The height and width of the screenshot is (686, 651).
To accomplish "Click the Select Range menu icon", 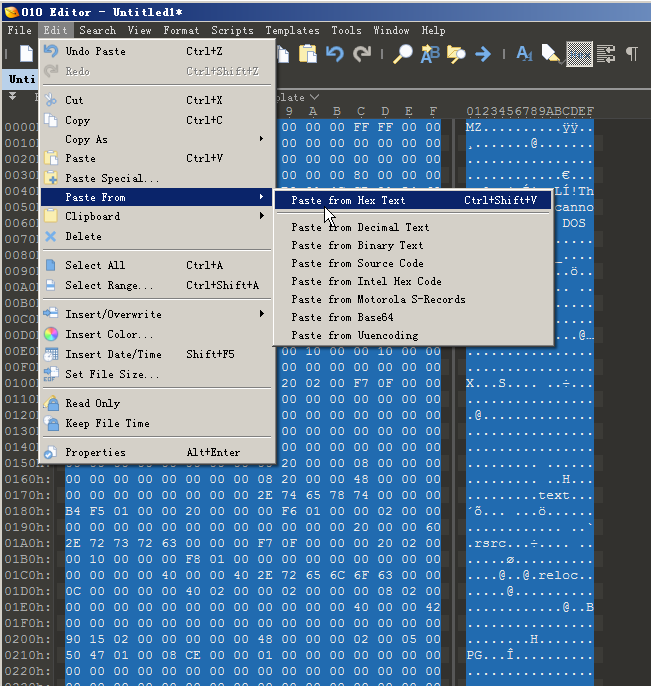I will (51, 285).
